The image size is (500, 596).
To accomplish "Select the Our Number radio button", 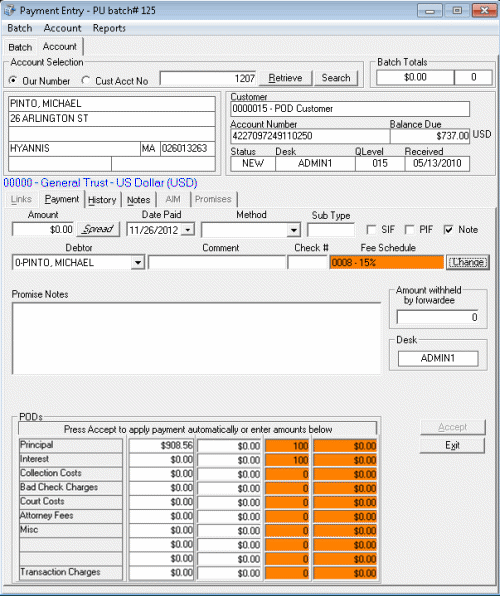I will [13, 81].
